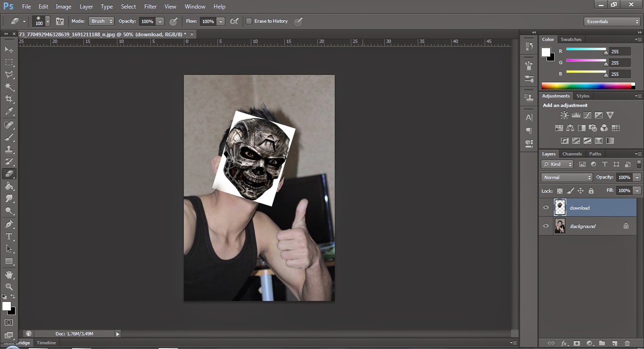Select the Rectangle shape tool

click(9, 261)
